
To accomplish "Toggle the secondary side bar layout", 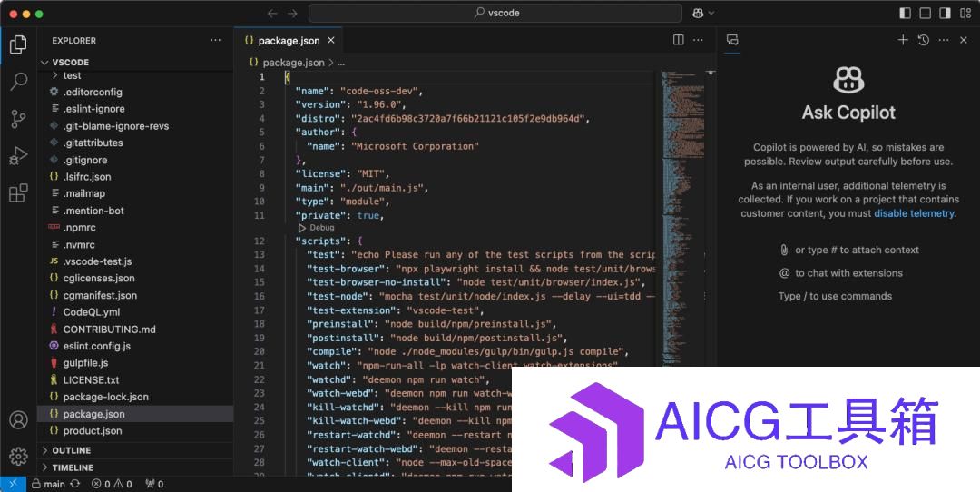I will pos(945,13).
